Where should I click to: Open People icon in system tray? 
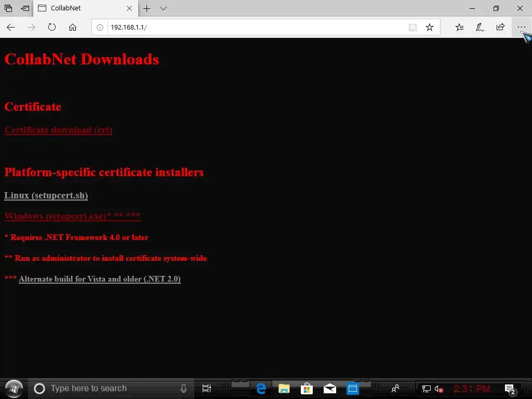pos(395,389)
